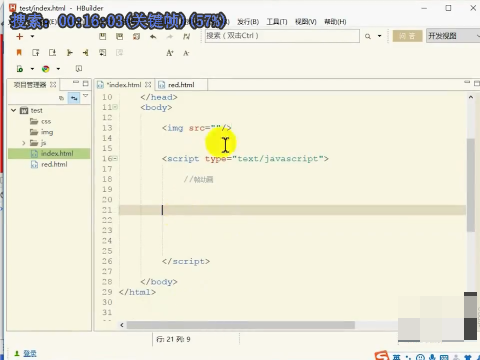The image size is (480, 360).
Task: Click the Sogou S input method icon
Action: pyautogui.click(x=381, y=356)
